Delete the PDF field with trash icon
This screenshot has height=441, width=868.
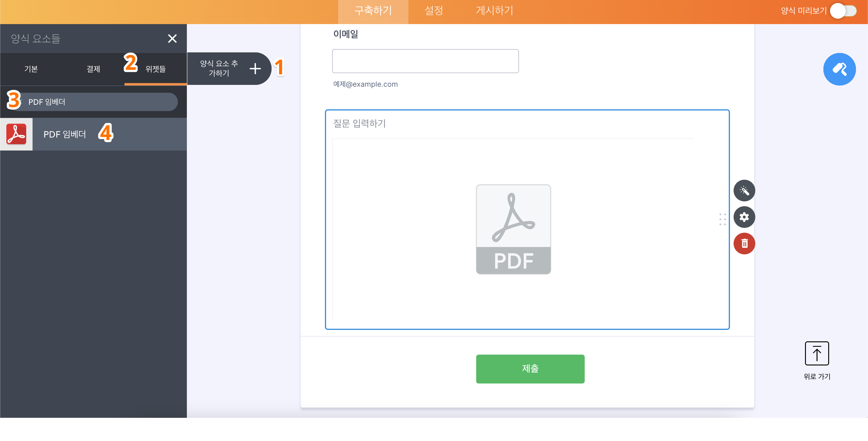tap(744, 244)
